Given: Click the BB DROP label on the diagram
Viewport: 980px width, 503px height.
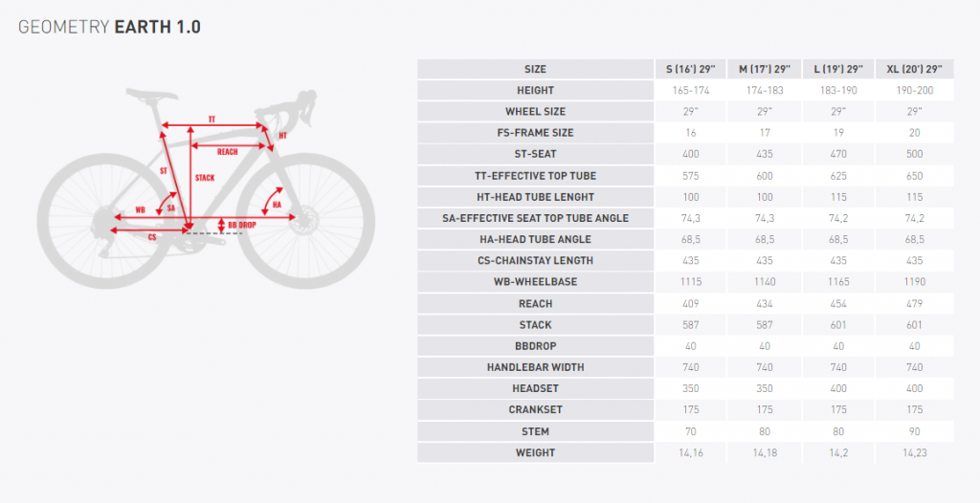Looking at the screenshot, I should tap(241, 225).
